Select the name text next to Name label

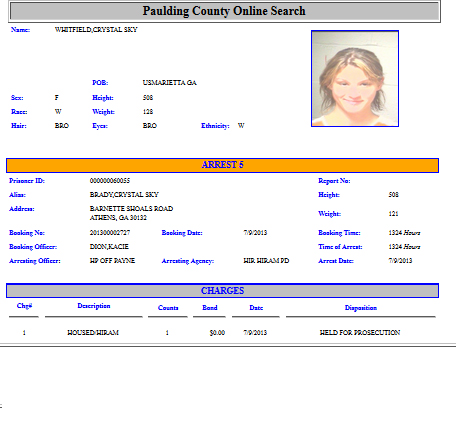pyautogui.click(x=96, y=30)
